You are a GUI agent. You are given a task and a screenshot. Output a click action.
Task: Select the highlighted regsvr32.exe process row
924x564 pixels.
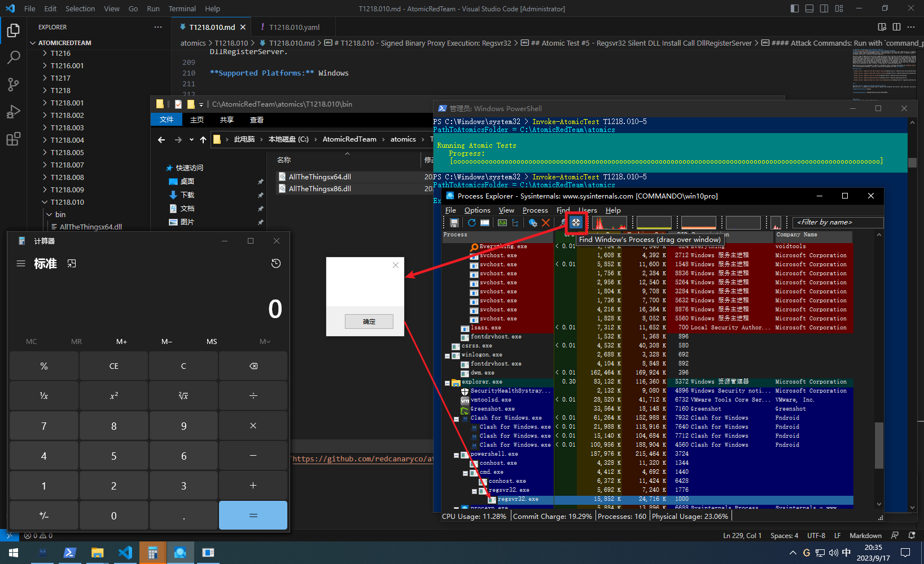(x=648, y=499)
